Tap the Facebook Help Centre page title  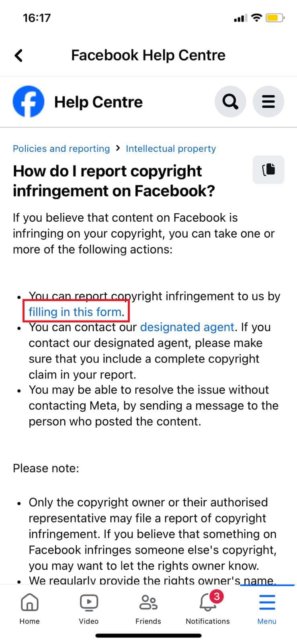(148, 55)
